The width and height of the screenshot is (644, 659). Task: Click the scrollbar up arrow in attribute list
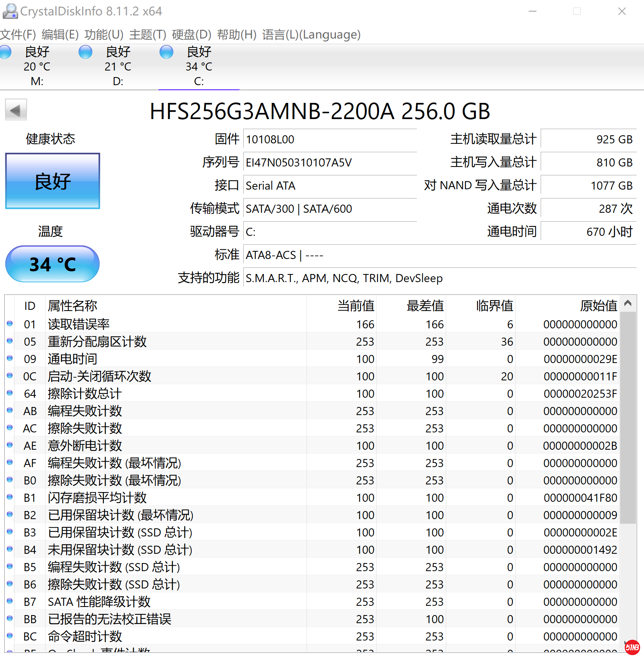[x=627, y=303]
